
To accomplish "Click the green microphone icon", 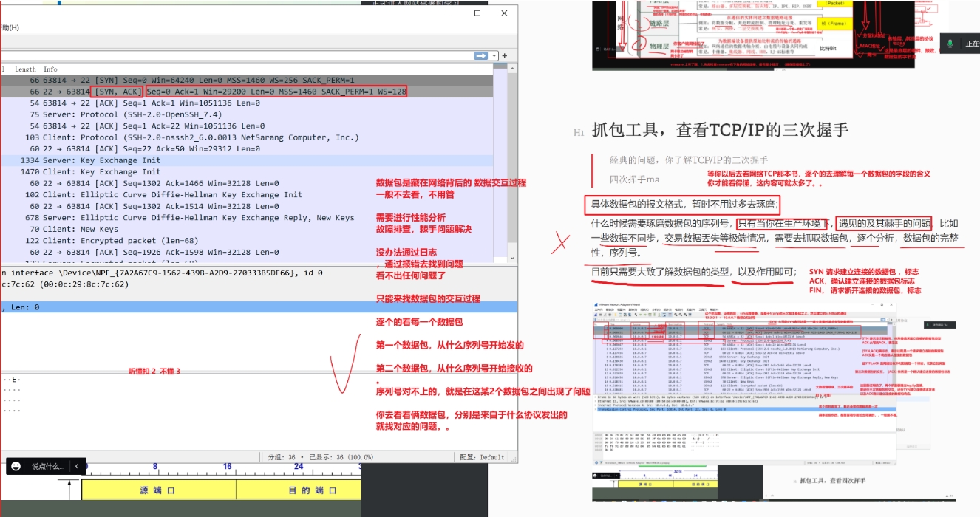I will [950, 44].
